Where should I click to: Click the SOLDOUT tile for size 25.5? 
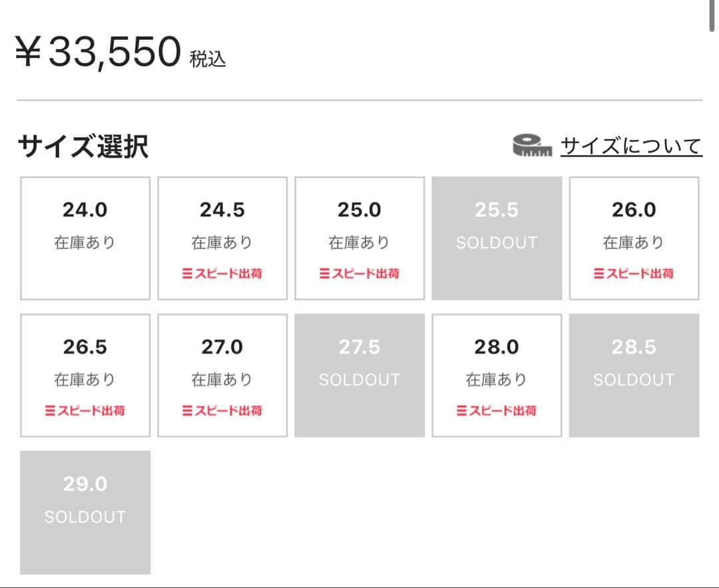[496, 237]
